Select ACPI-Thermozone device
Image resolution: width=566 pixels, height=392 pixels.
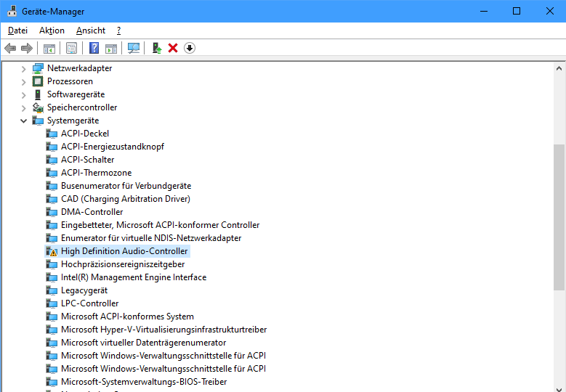coord(96,173)
